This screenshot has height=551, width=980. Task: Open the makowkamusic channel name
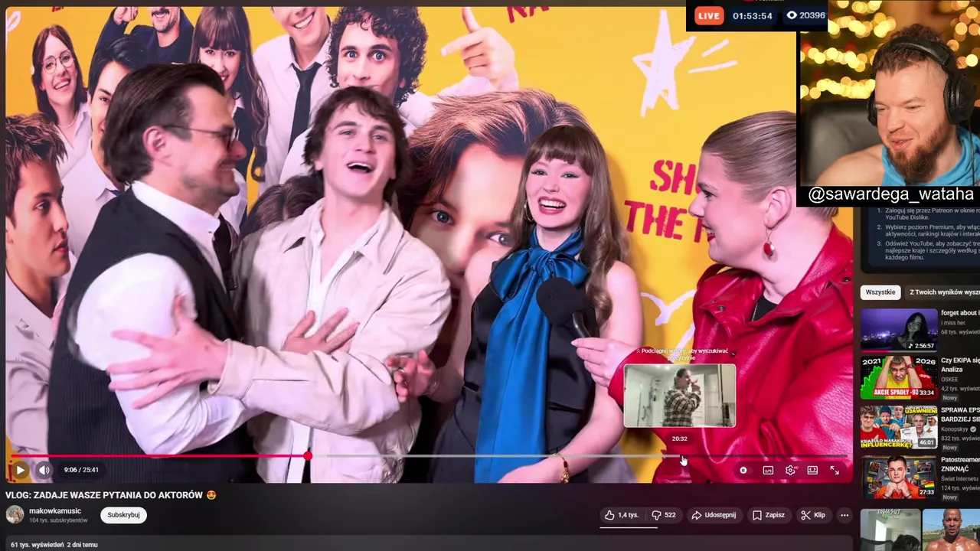pyautogui.click(x=55, y=510)
